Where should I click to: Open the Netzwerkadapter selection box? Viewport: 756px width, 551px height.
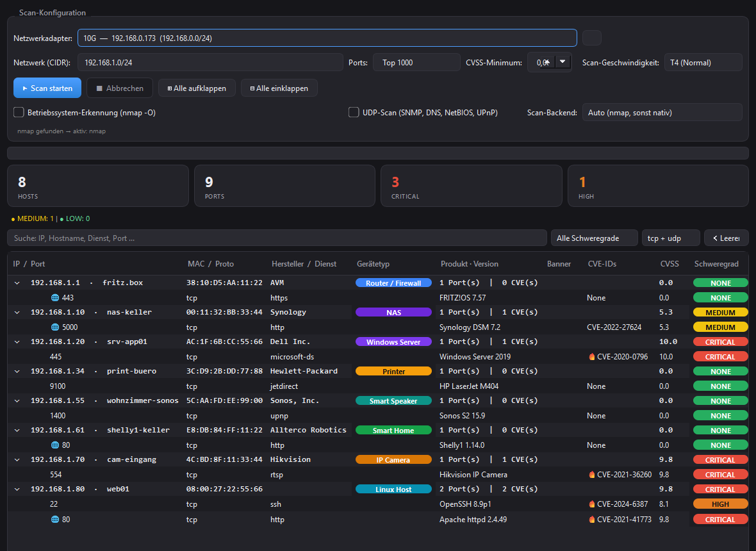click(x=327, y=38)
